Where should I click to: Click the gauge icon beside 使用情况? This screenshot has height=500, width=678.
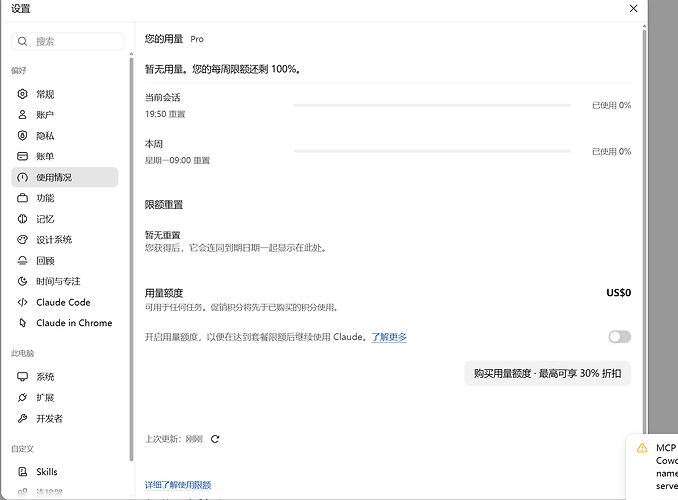[22, 177]
